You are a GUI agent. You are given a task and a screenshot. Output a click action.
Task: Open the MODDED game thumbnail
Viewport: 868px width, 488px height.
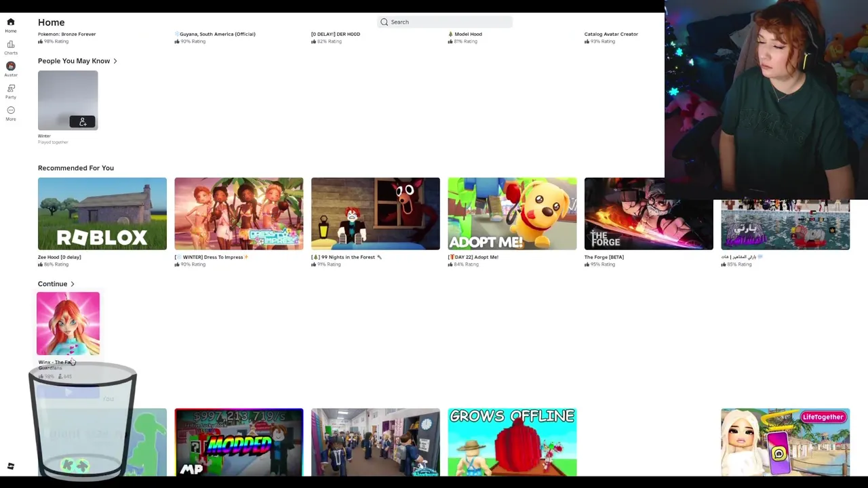(239, 443)
